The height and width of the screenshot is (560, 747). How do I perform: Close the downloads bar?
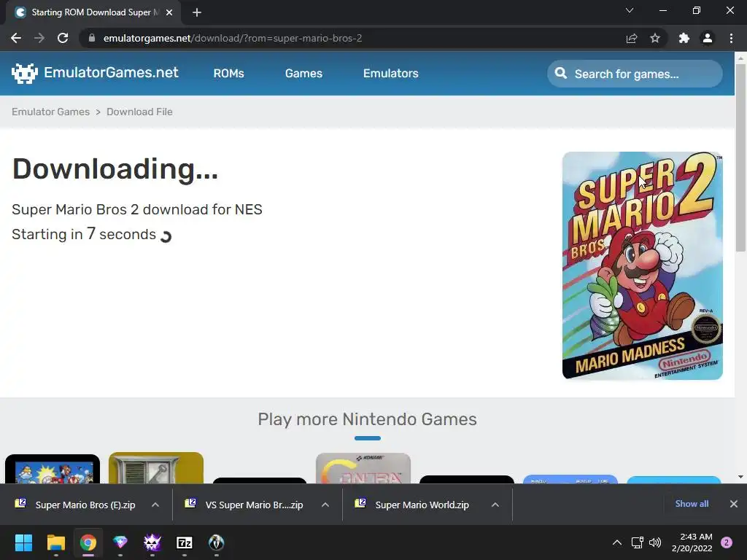(x=734, y=504)
